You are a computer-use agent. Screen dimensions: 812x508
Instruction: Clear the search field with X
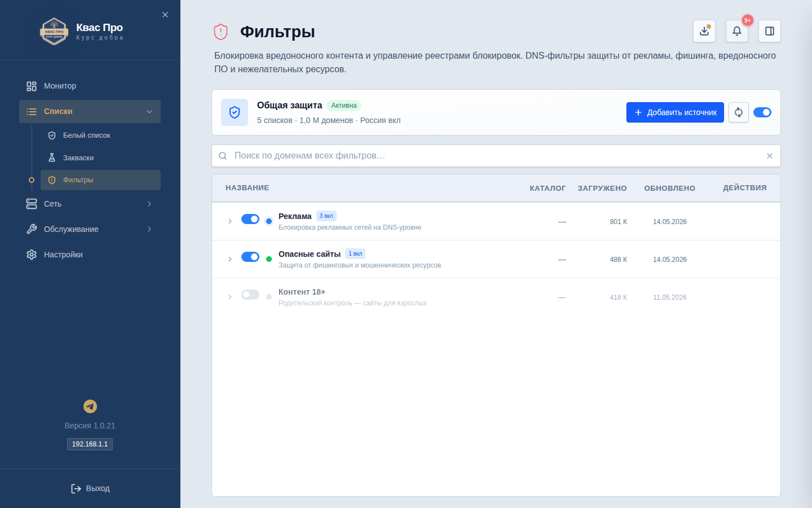pos(770,156)
